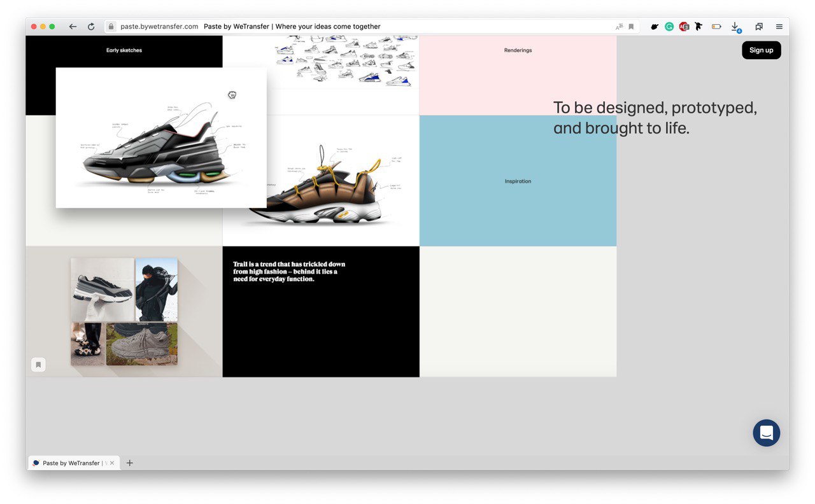
Task: Select the floating gray sneaker rendering card
Action: click(161, 137)
